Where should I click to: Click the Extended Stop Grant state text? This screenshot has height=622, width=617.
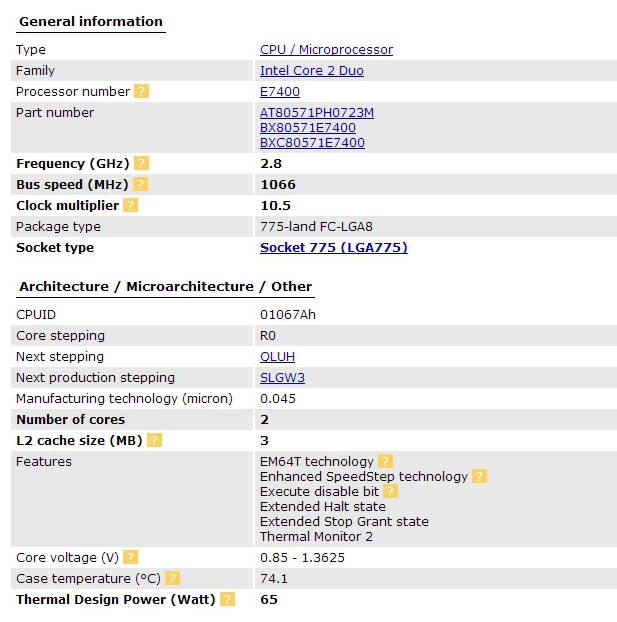coord(344,522)
